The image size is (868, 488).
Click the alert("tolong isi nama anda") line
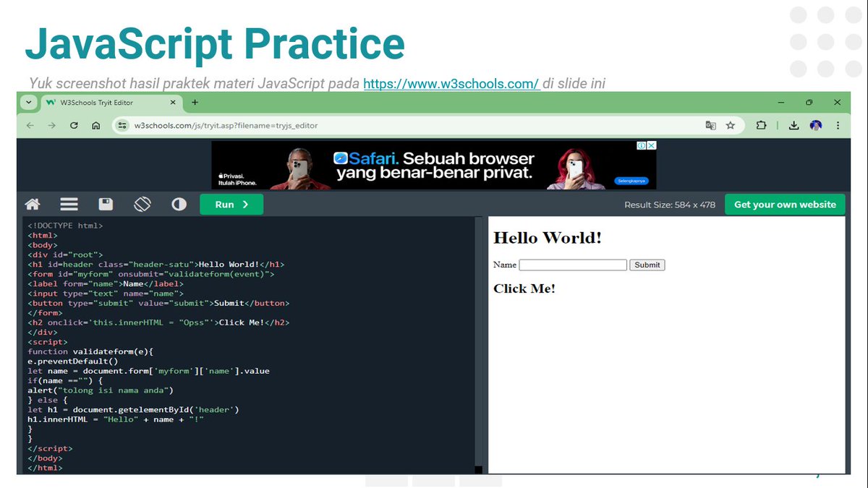(101, 390)
